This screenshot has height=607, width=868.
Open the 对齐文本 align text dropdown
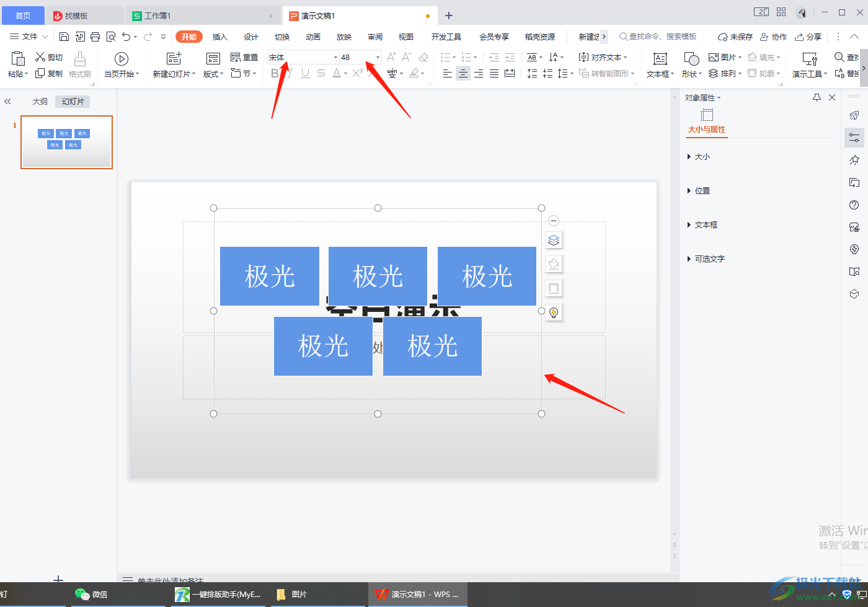[x=603, y=57]
